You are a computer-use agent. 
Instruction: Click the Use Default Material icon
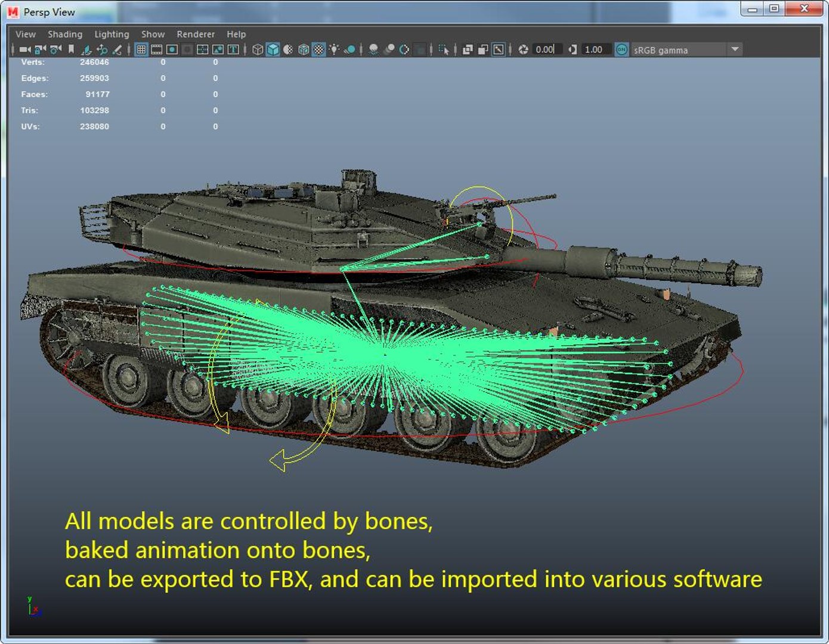[288, 49]
